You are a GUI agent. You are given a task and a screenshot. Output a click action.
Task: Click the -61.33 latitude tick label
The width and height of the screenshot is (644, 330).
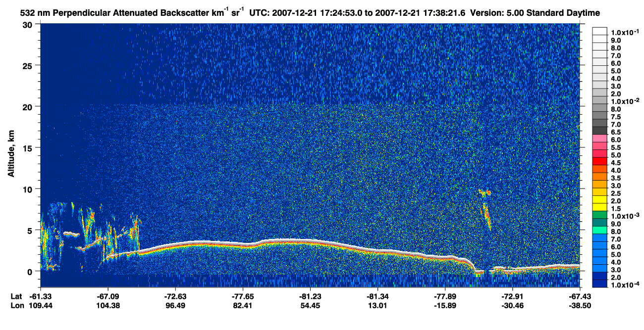(x=41, y=296)
